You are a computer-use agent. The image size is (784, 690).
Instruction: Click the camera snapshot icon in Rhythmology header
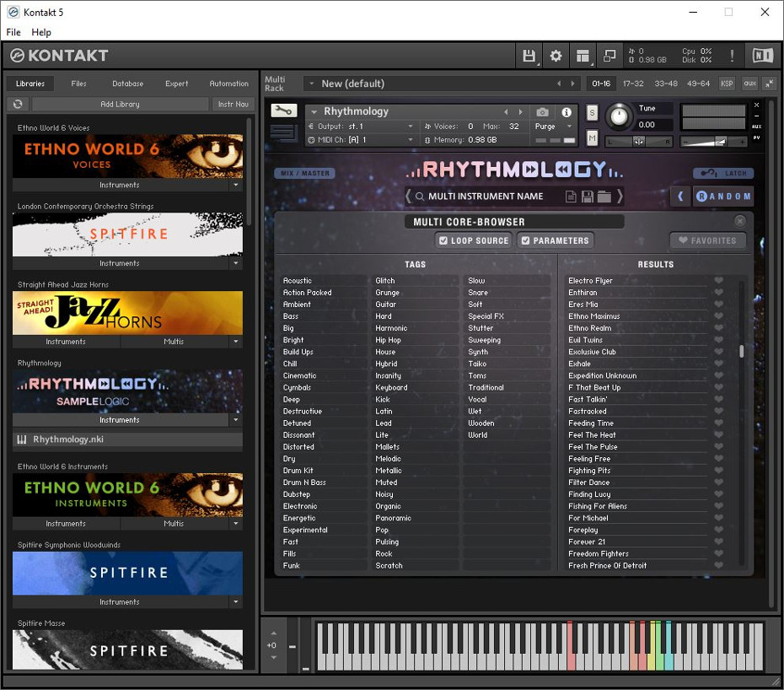pyautogui.click(x=543, y=112)
